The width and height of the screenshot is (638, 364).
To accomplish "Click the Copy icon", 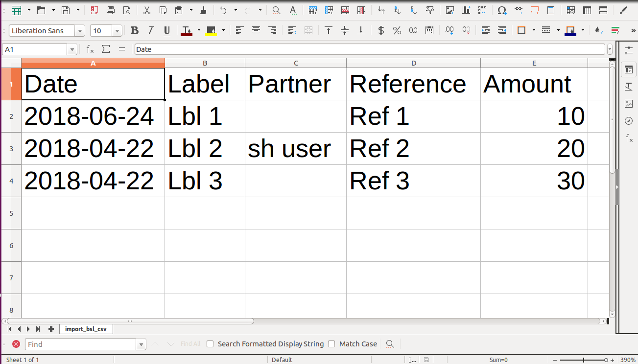I will click(163, 10).
